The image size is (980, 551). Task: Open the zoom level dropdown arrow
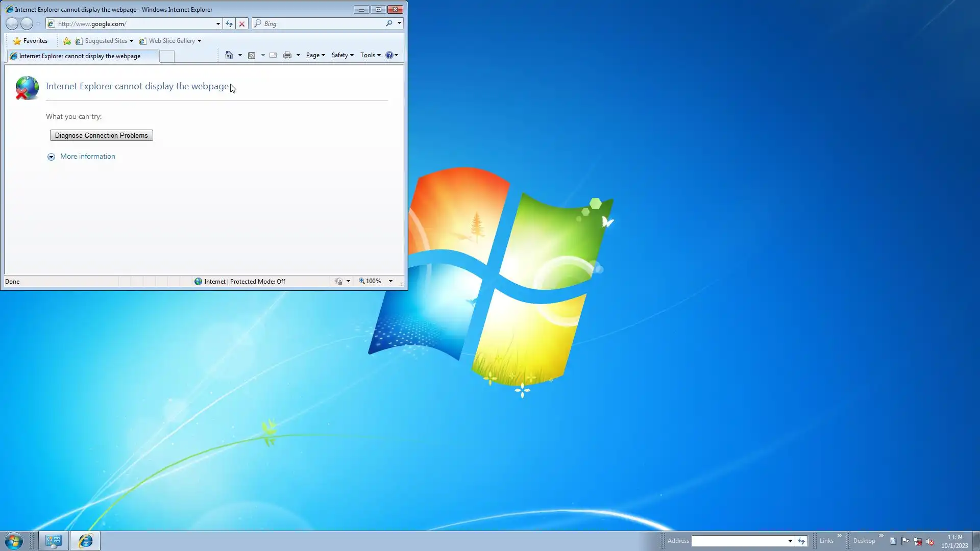tap(390, 281)
